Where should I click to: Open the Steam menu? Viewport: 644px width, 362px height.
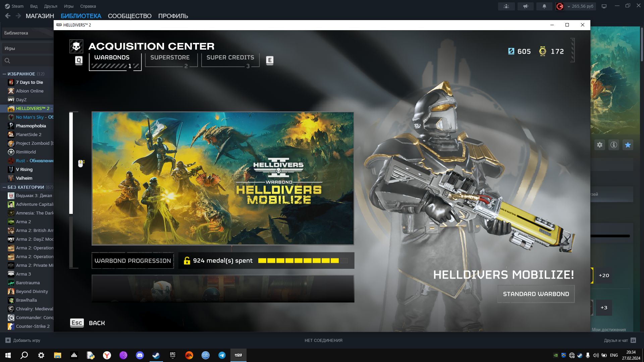point(14,6)
